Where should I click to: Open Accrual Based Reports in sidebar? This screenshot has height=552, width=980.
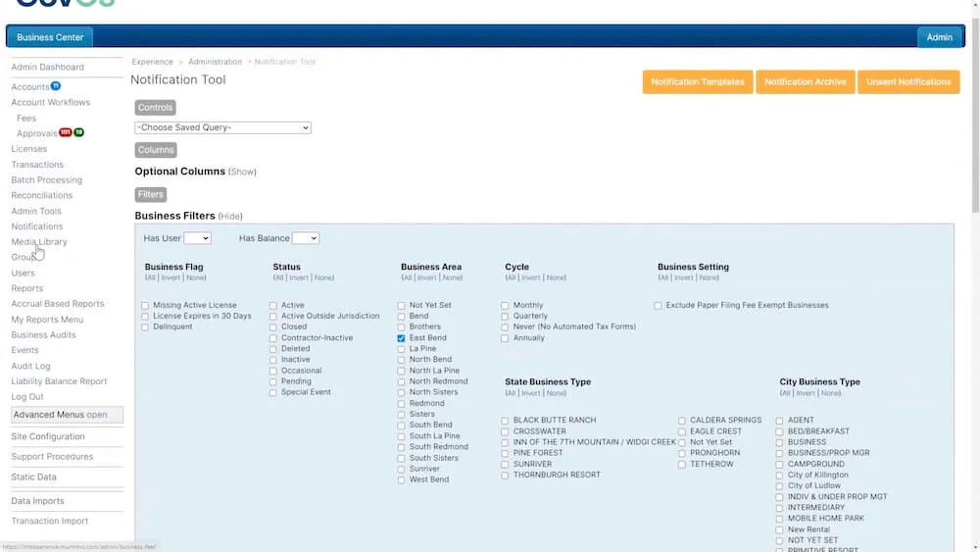[x=58, y=304]
